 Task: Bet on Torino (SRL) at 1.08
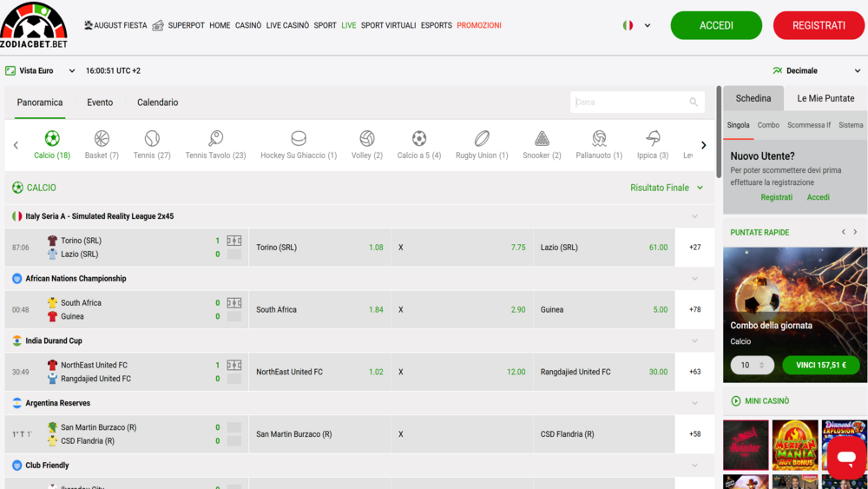click(x=319, y=248)
